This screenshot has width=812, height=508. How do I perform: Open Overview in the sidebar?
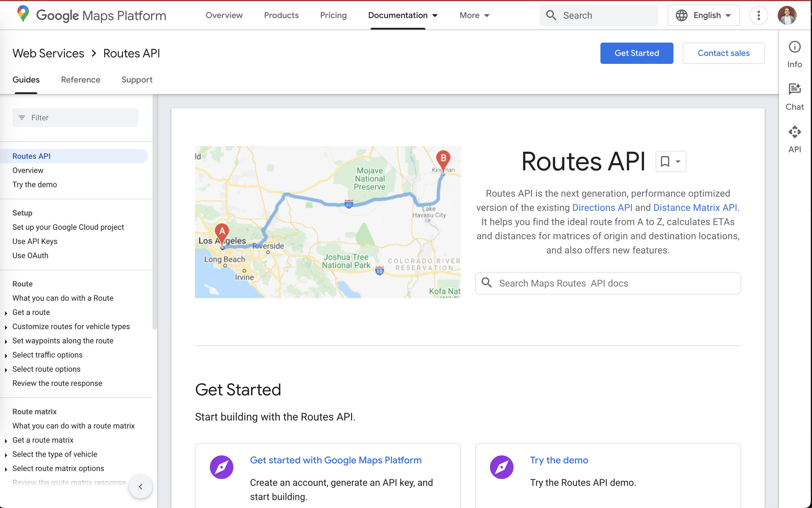[x=28, y=170]
